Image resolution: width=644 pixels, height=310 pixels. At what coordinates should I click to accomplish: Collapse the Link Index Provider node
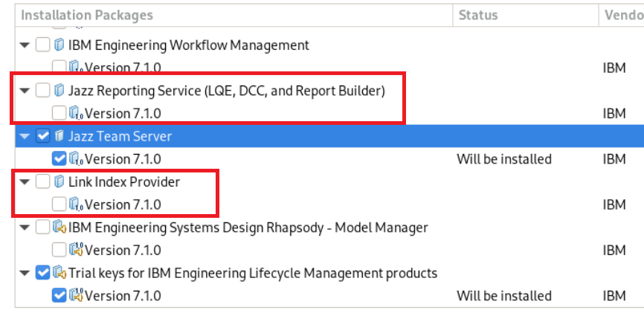[25, 181]
